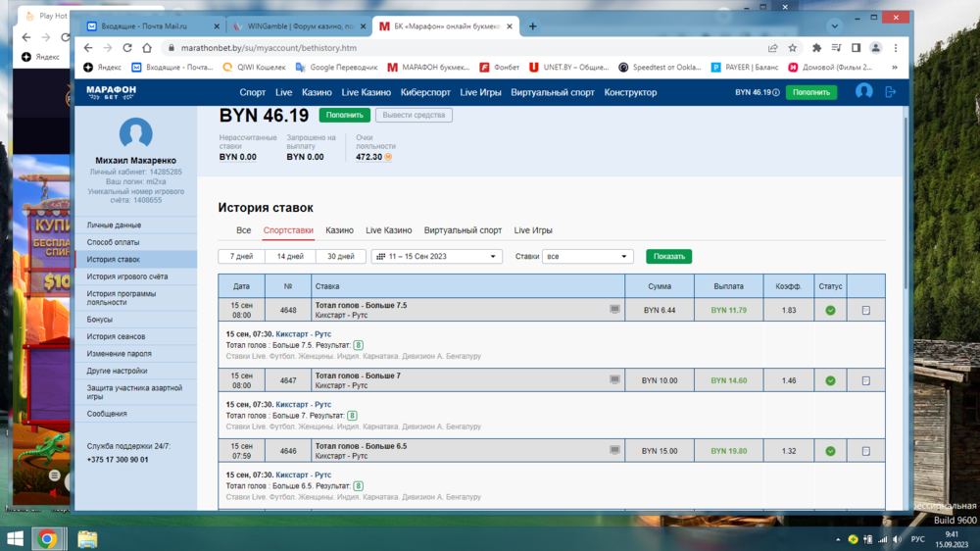Screen dimensions: 980x551
Task: Click the green status checkmark for bet 4646
Action: pos(830,451)
